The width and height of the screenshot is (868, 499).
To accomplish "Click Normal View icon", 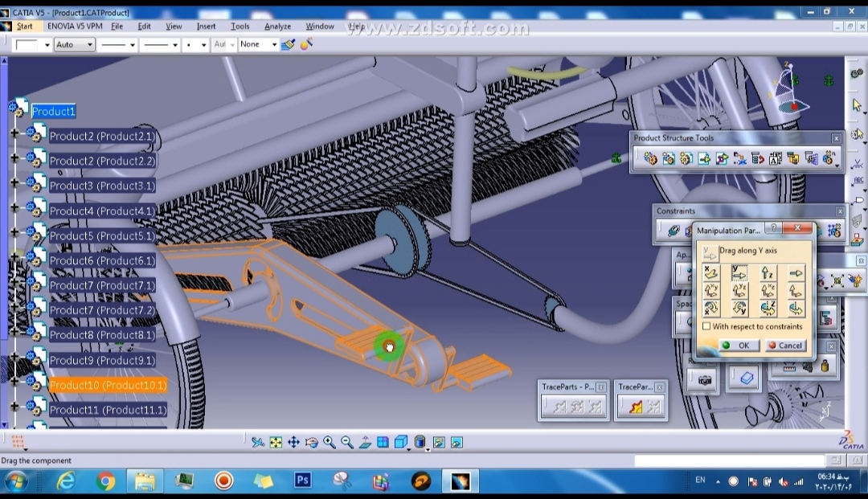I will tap(365, 442).
